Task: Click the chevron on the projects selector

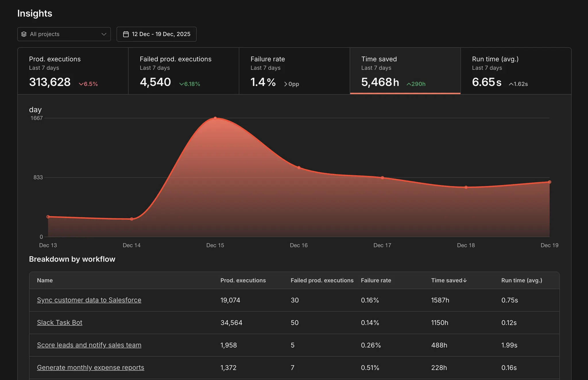Action: coord(104,34)
